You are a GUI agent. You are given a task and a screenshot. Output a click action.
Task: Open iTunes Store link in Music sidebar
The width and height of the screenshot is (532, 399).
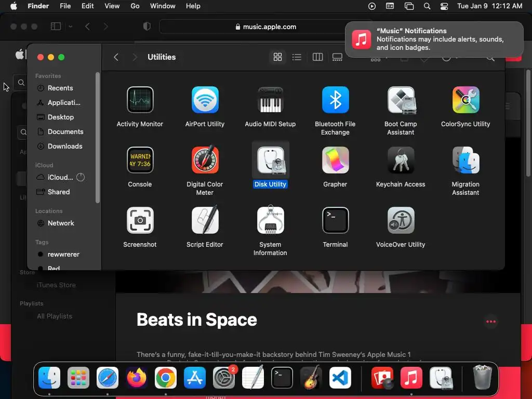point(56,285)
